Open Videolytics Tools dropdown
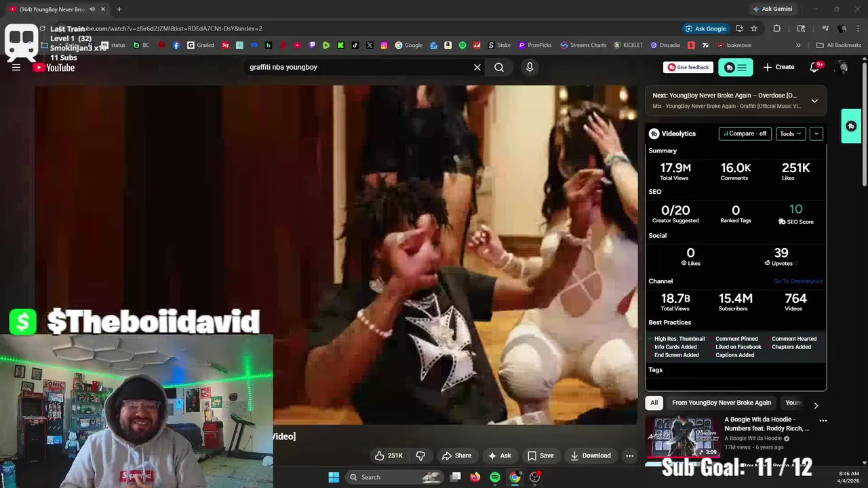Viewport: 868px width, 488px height. point(791,134)
